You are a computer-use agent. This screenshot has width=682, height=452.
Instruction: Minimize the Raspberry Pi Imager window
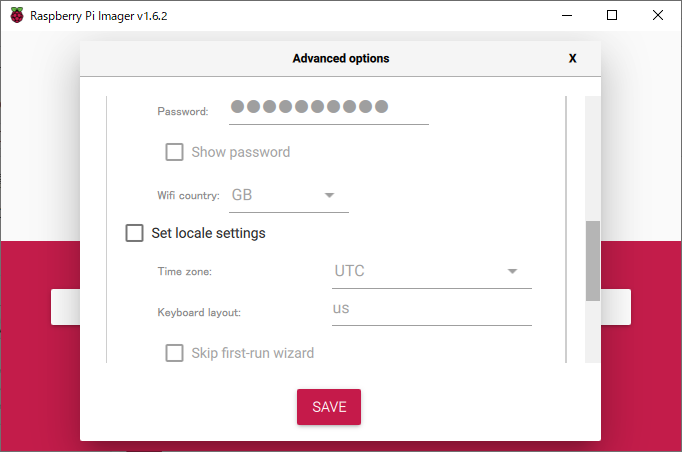point(566,15)
